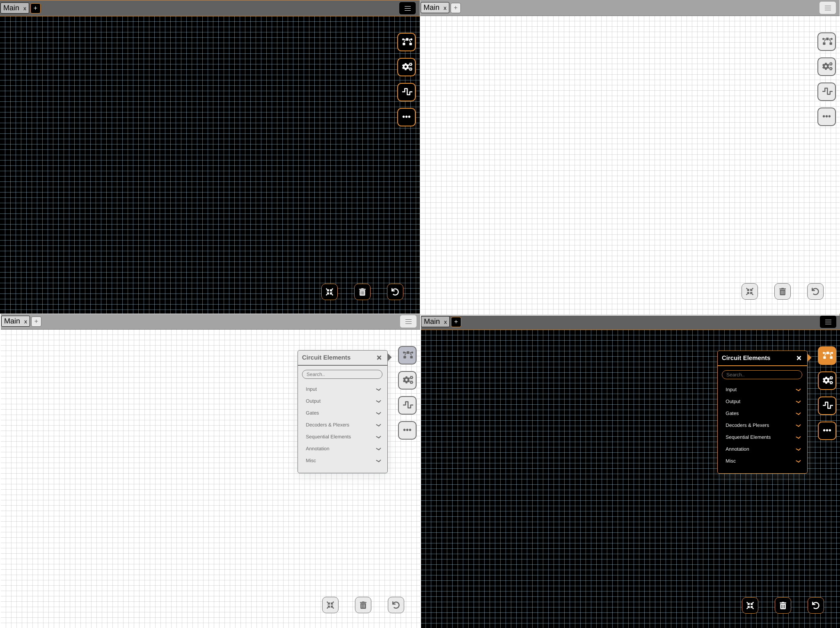Close the light Circuit Elements panel

pyautogui.click(x=379, y=358)
